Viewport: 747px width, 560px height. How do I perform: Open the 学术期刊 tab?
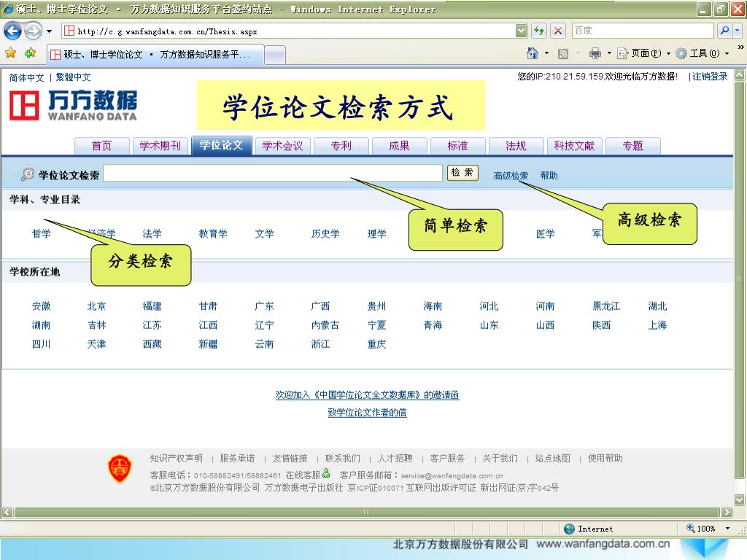[x=160, y=146]
